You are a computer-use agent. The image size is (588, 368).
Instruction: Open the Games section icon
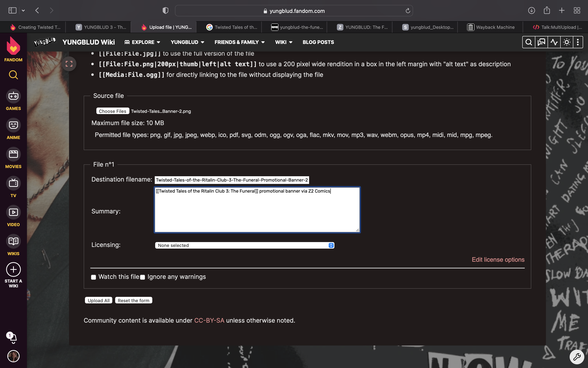13,96
